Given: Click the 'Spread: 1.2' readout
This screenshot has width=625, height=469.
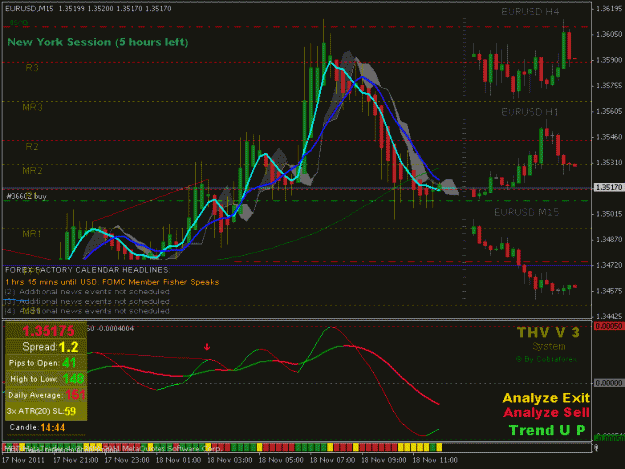Looking at the screenshot, I should (x=50, y=347).
